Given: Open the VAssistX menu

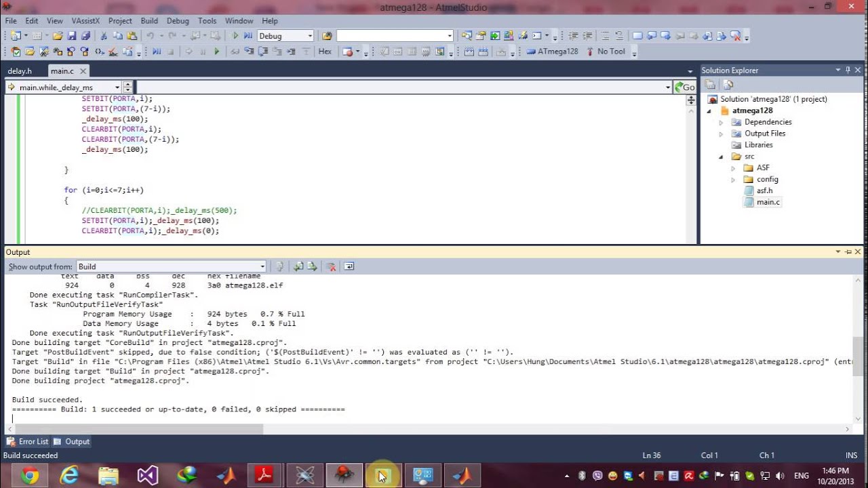Looking at the screenshot, I should (85, 21).
